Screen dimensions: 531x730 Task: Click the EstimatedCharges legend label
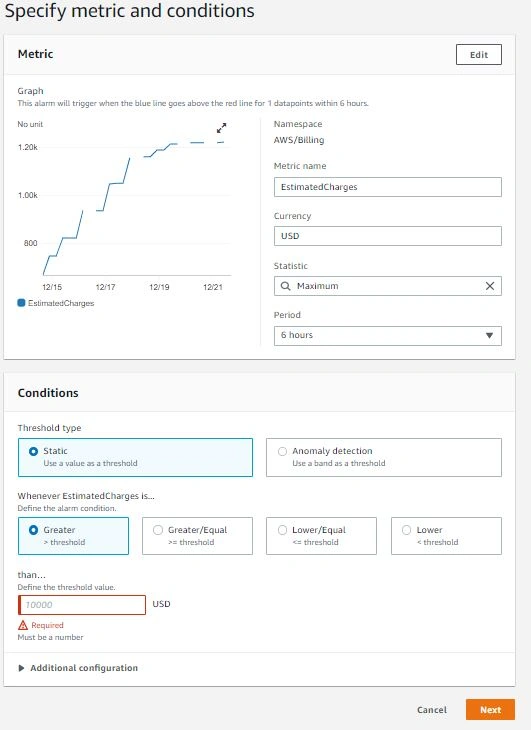(x=61, y=303)
